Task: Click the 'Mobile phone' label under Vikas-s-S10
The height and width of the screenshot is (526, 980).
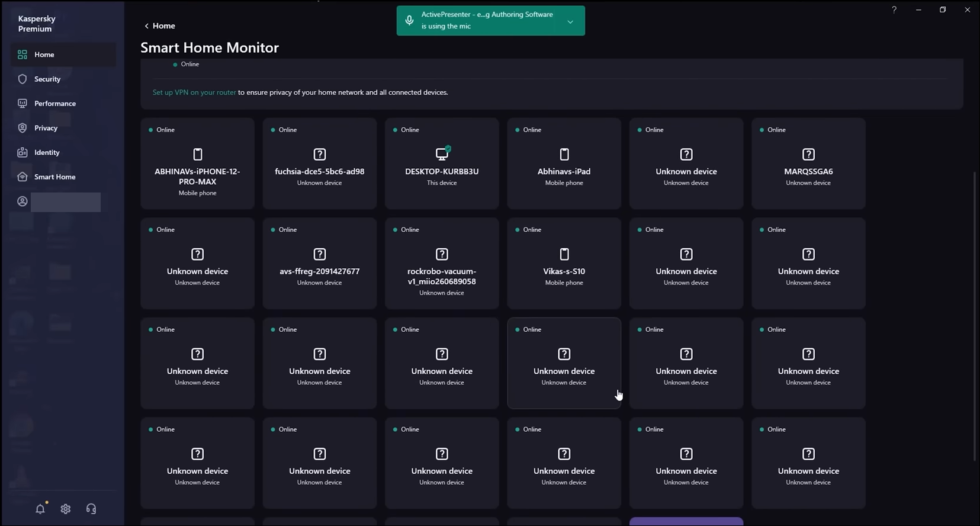Action: coord(564,283)
